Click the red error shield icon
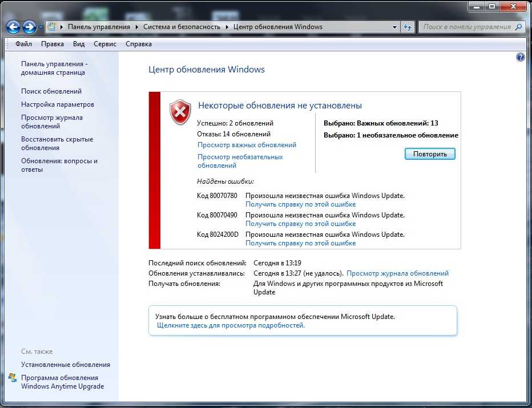The image size is (532, 408). [x=180, y=112]
